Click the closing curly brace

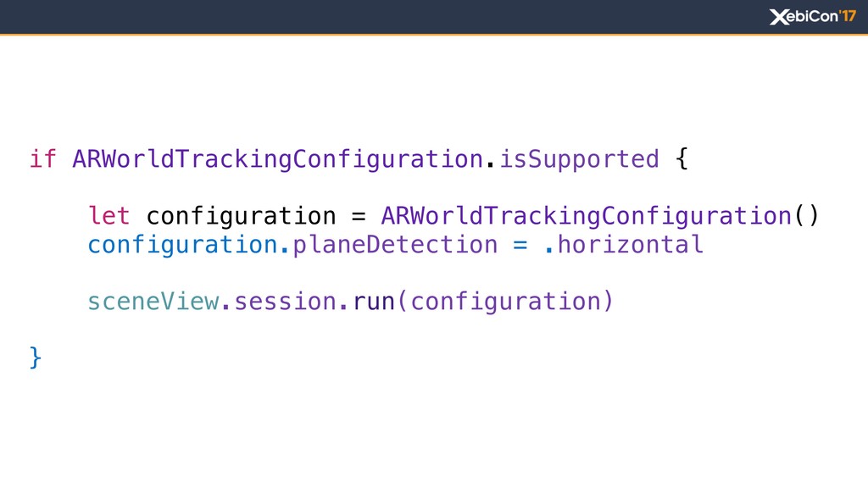coord(36,358)
